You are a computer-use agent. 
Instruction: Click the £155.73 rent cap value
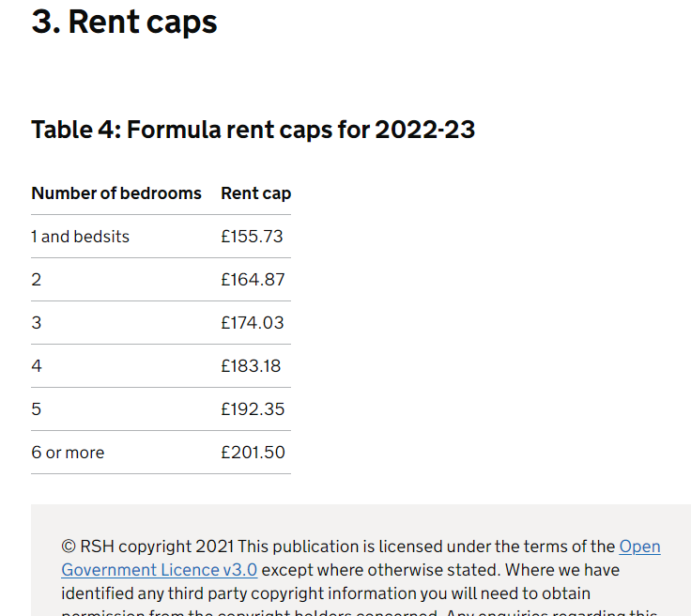252,237
